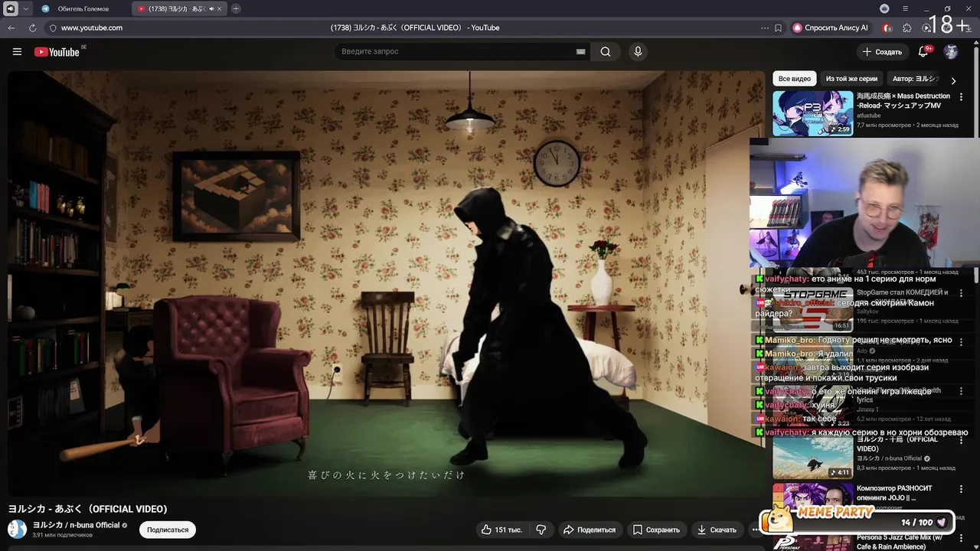Bookmark this page

coord(779,28)
